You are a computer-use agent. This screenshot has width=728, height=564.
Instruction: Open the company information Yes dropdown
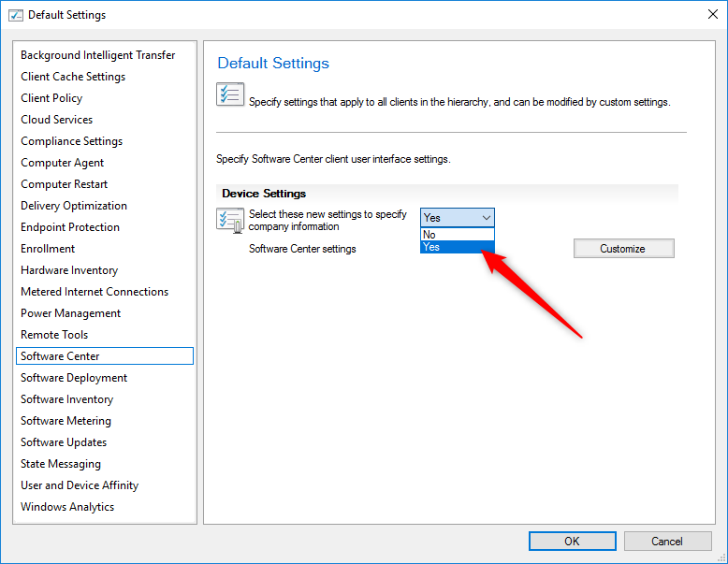click(x=457, y=217)
